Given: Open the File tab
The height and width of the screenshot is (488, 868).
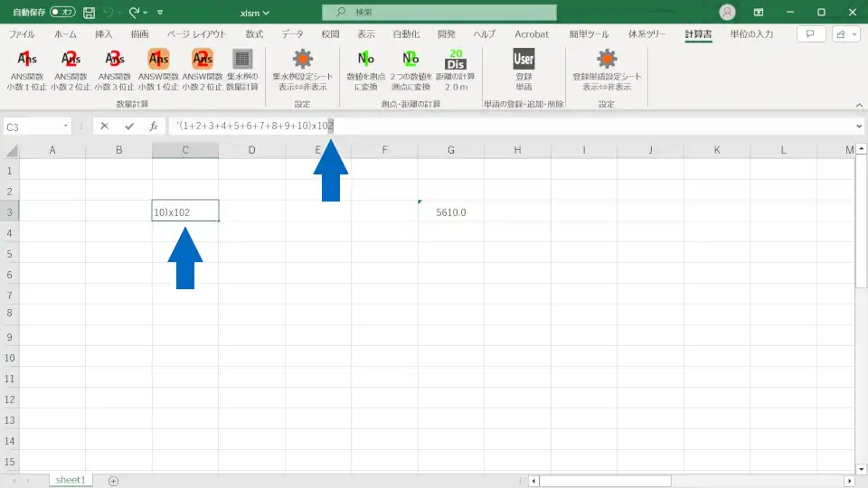Looking at the screenshot, I should (x=22, y=34).
